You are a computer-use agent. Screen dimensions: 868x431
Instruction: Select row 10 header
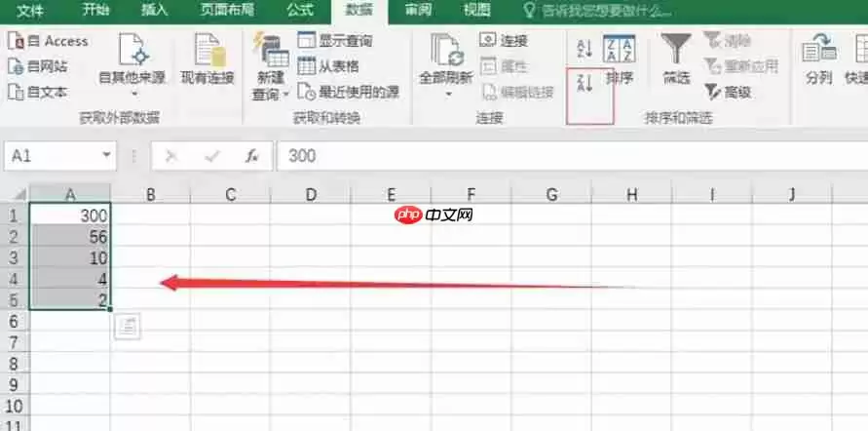(x=15, y=406)
